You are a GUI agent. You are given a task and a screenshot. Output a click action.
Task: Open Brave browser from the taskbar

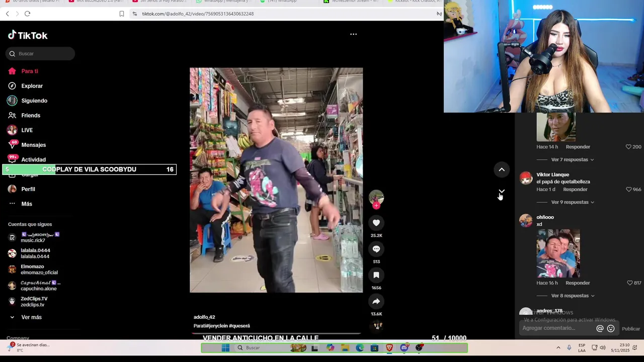point(389,348)
